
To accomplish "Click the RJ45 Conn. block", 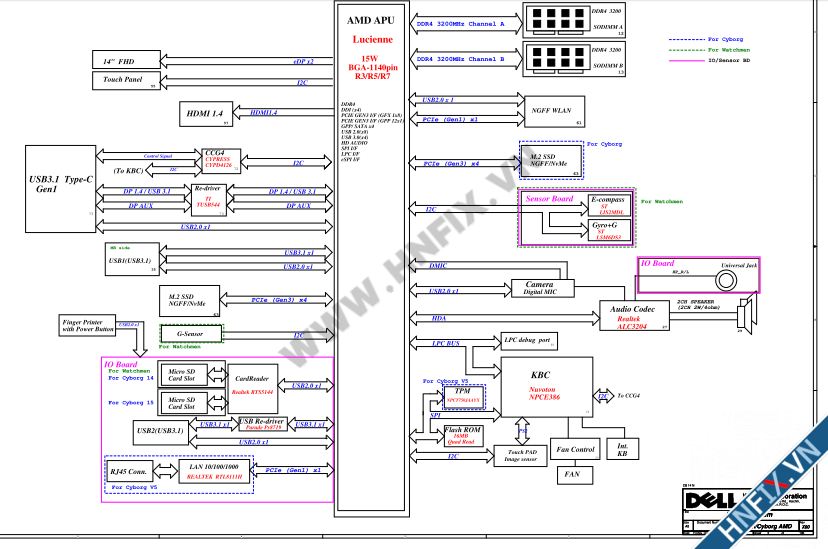I will [128, 471].
